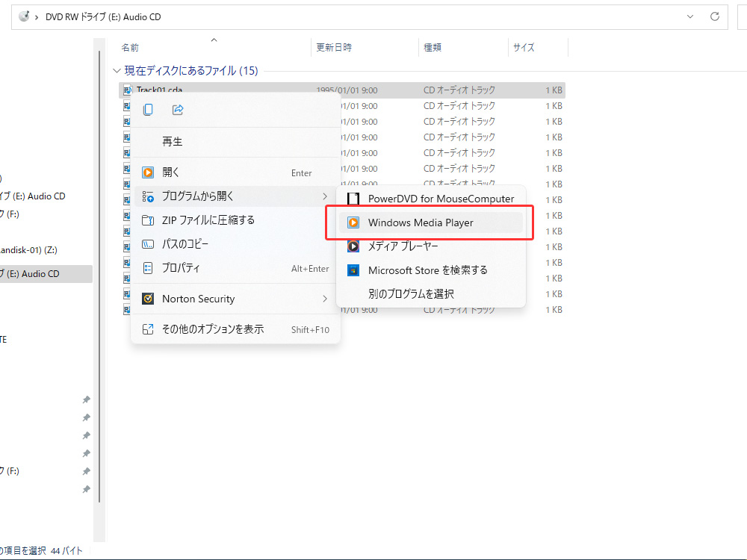This screenshot has width=747, height=560.
Task: Open with PowerDVD for MouseComputer
Action: 431,199
